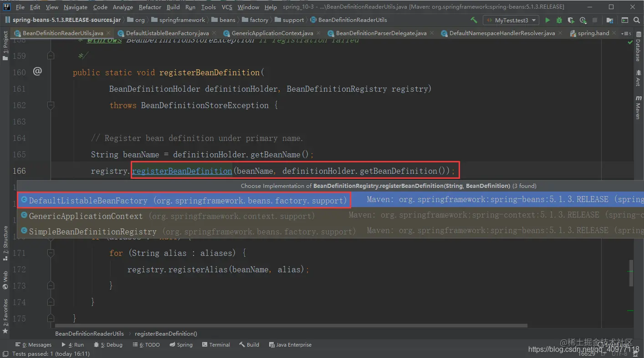Click the grey Stop icon in toolbar
Viewport: 644px width, 358px height.
[x=595, y=20]
